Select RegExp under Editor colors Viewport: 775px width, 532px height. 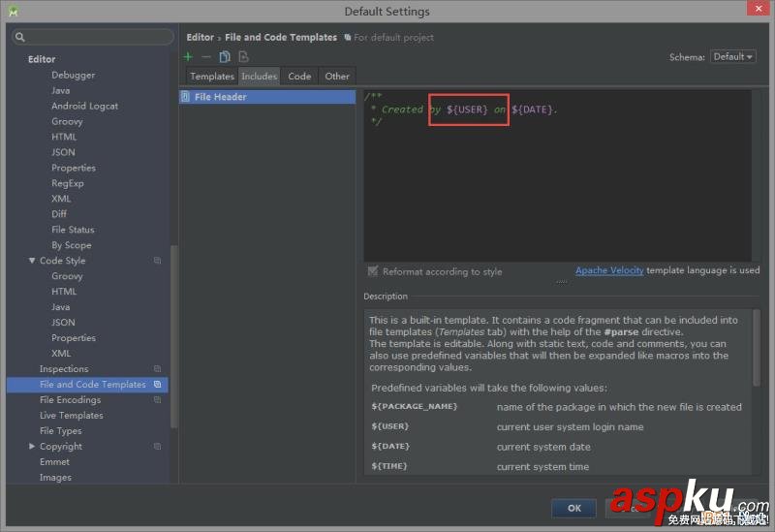(x=68, y=183)
